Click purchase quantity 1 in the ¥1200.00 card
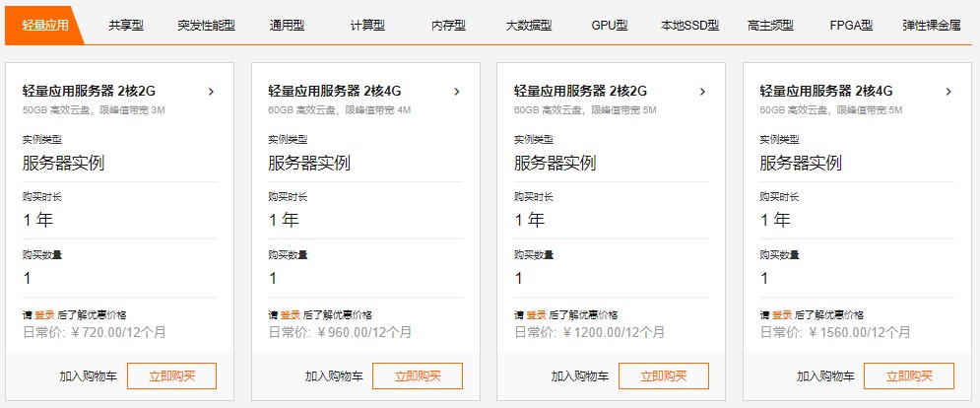980x408 pixels. coord(519,279)
